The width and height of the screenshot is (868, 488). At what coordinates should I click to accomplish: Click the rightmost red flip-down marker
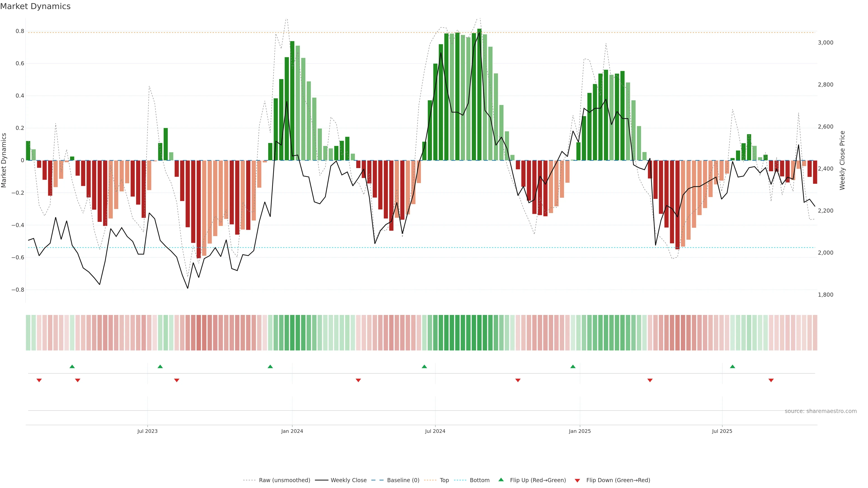pyautogui.click(x=771, y=380)
